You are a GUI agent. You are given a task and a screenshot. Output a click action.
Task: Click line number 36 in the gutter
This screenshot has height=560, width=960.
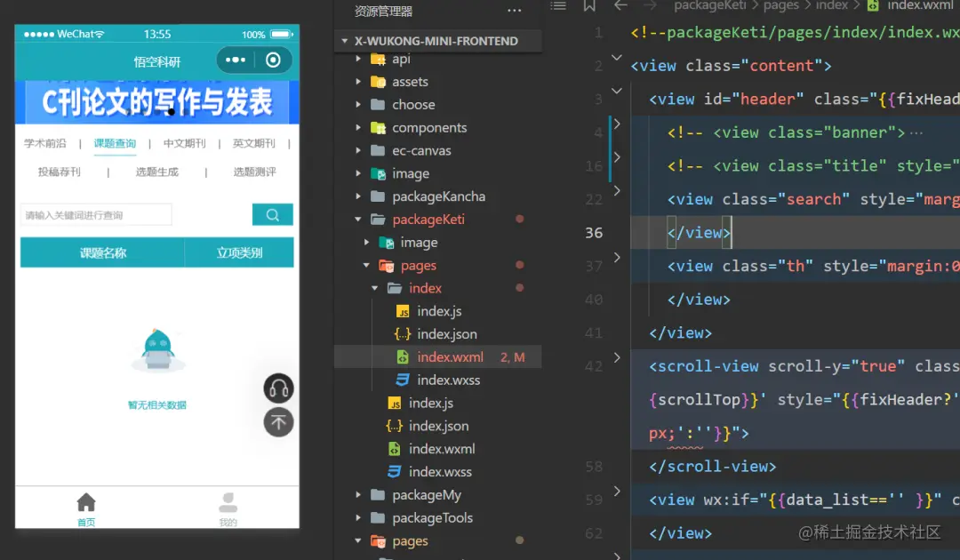tap(594, 233)
